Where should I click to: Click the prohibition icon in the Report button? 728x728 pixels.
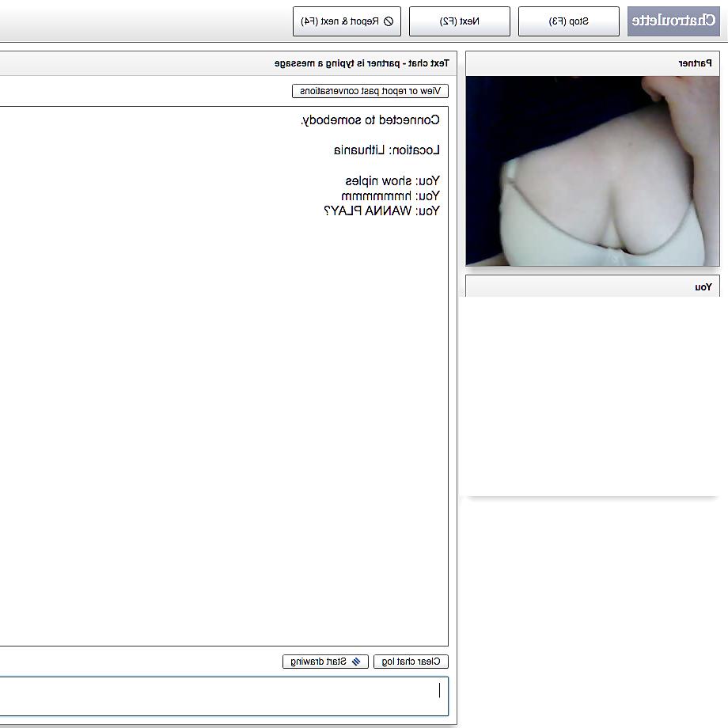[389, 21]
